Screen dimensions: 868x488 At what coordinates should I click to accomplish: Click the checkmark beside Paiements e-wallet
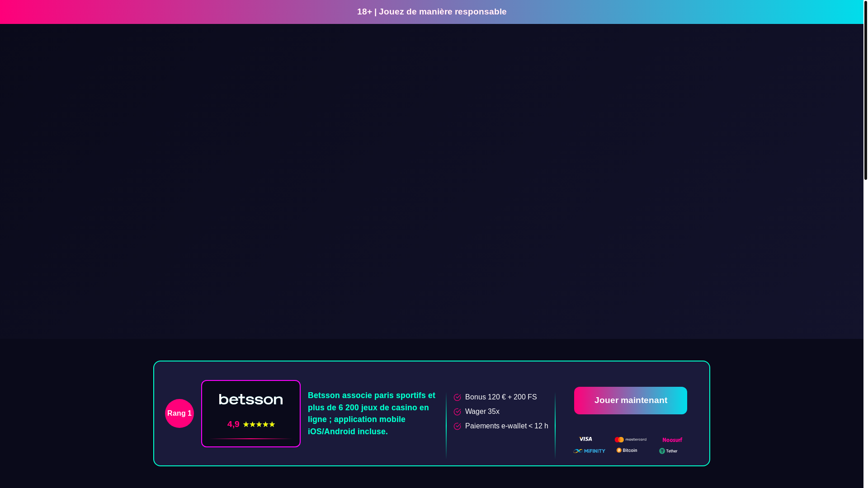click(x=458, y=426)
